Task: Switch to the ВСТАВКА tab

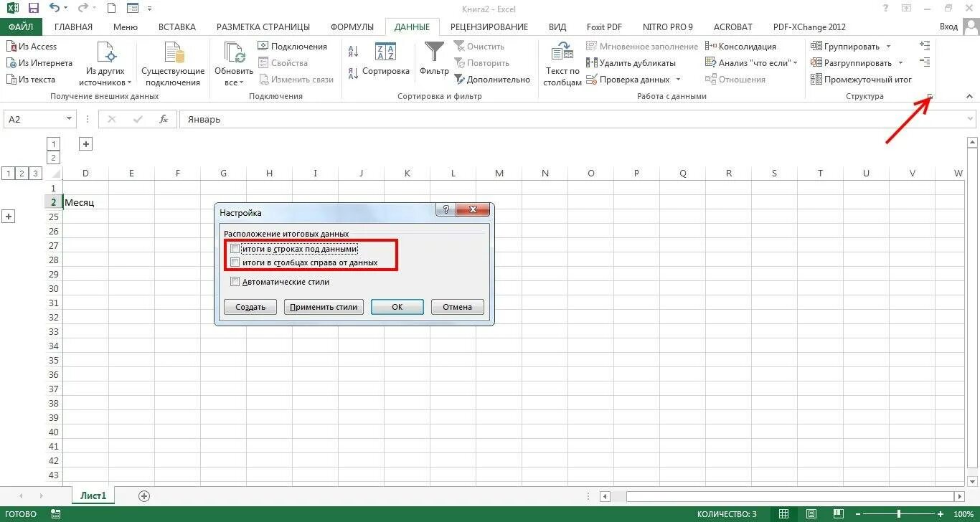Action: (x=176, y=27)
